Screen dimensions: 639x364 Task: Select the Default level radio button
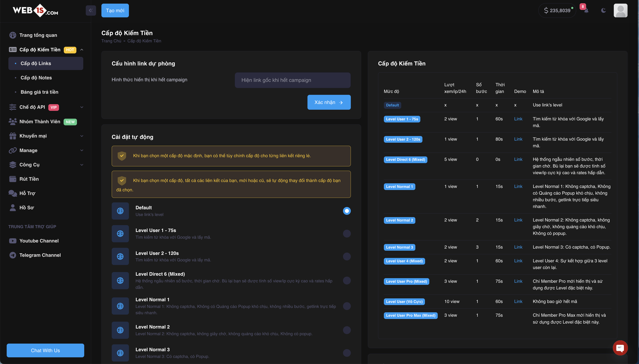[347, 211]
